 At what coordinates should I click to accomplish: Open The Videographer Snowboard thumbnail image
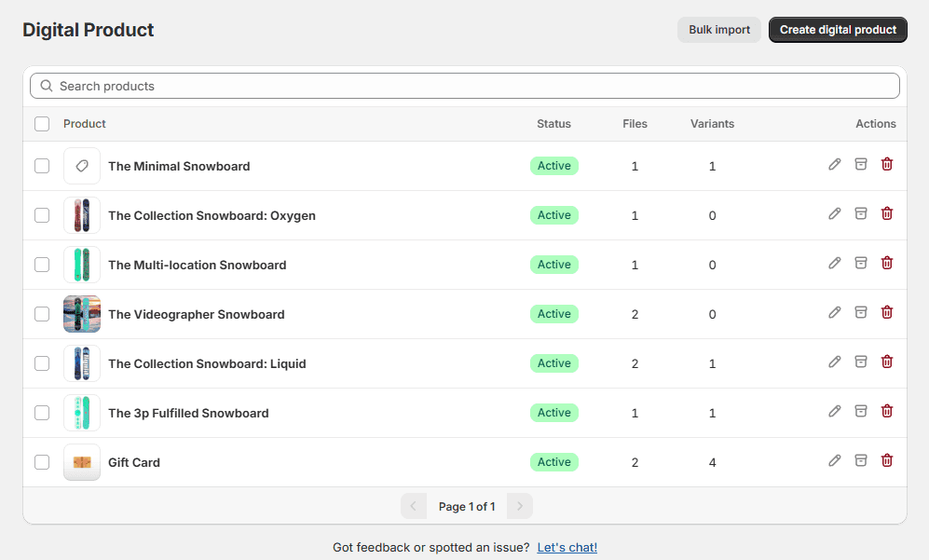pos(82,314)
